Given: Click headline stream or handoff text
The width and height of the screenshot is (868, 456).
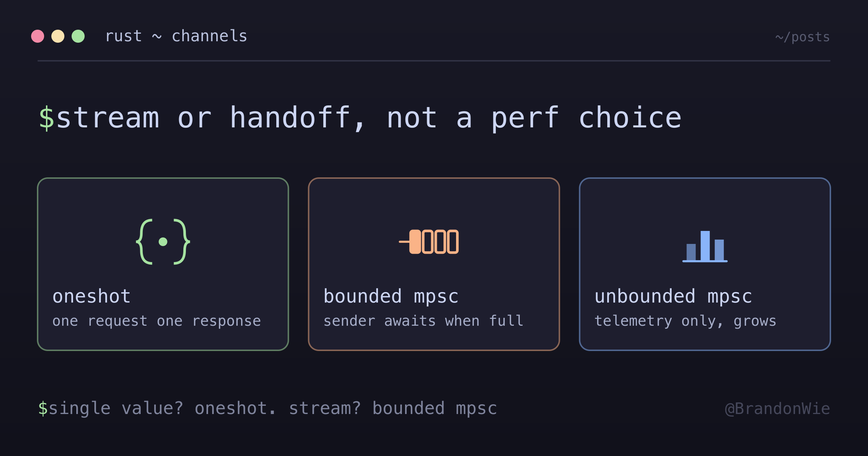Looking at the screenshot, I should click(369, 118).
